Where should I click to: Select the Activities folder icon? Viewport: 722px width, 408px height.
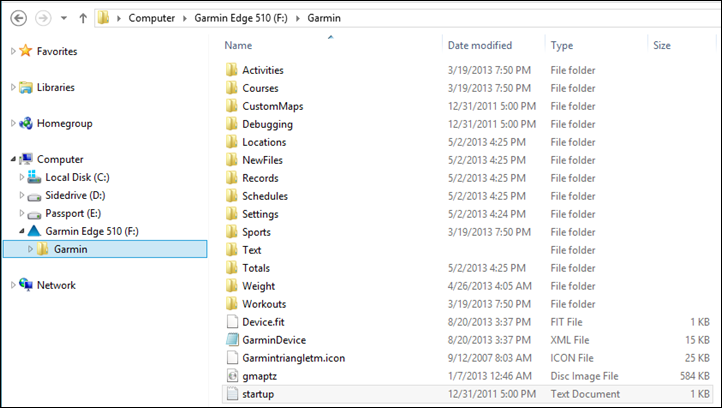(x=232, y=70)
